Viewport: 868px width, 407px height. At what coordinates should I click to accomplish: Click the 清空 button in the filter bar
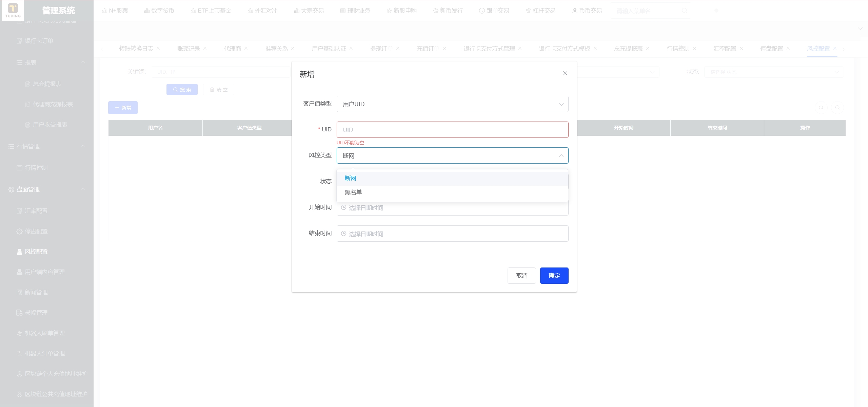coord(219,90)
